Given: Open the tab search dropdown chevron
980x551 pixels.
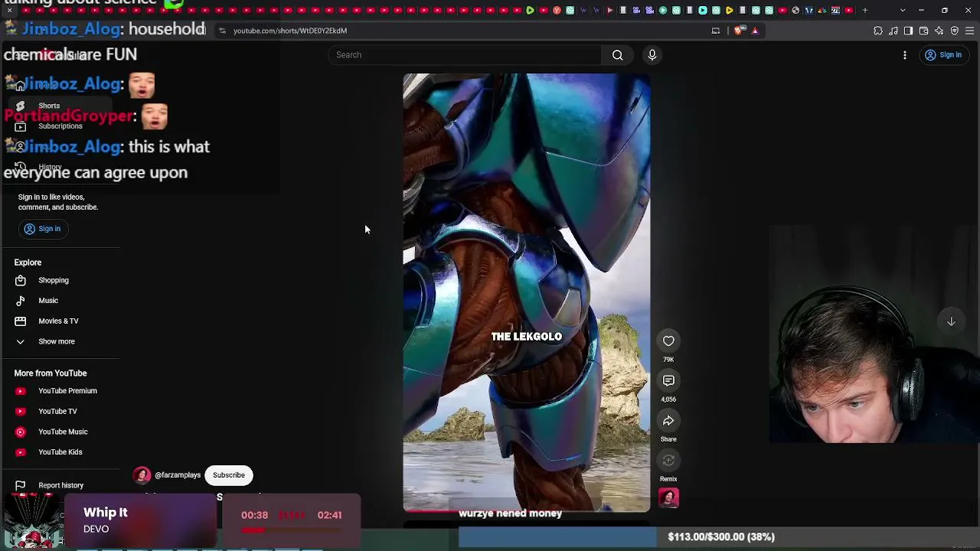Looking at the screenshot, I should tap(903, 11).
